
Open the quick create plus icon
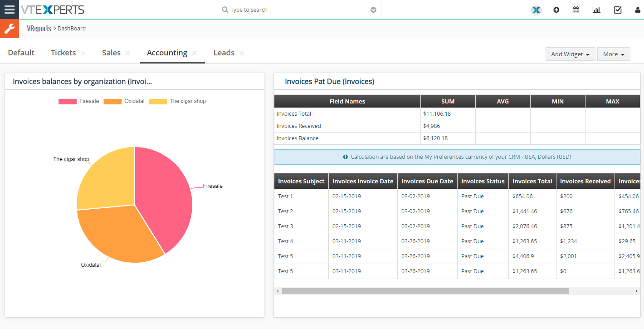coord(556,9)
